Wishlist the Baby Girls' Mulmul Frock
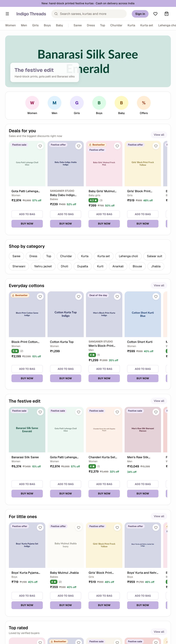Screen dimensions: 176x644 pyautogui.click(x=117, y=146)
